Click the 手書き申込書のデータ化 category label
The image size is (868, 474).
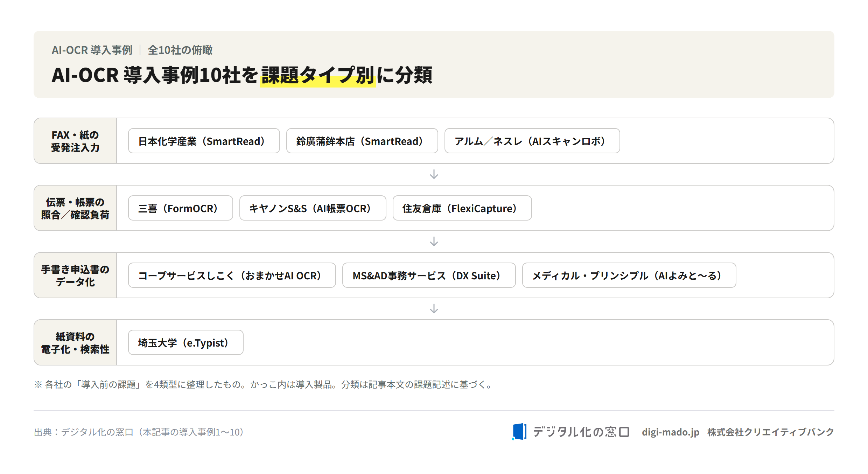click(x=75, y=276)
